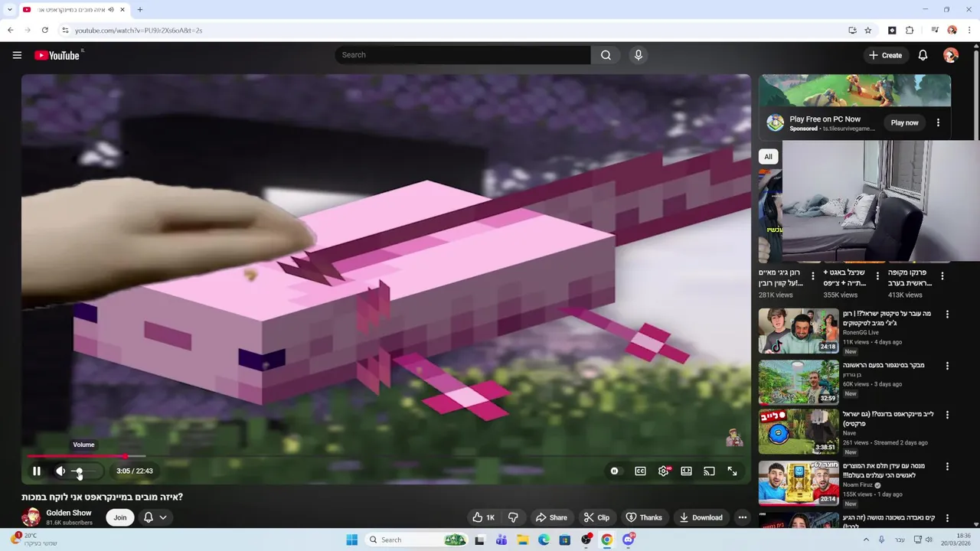Open options menu for sponsored ad

pos(938,122)
